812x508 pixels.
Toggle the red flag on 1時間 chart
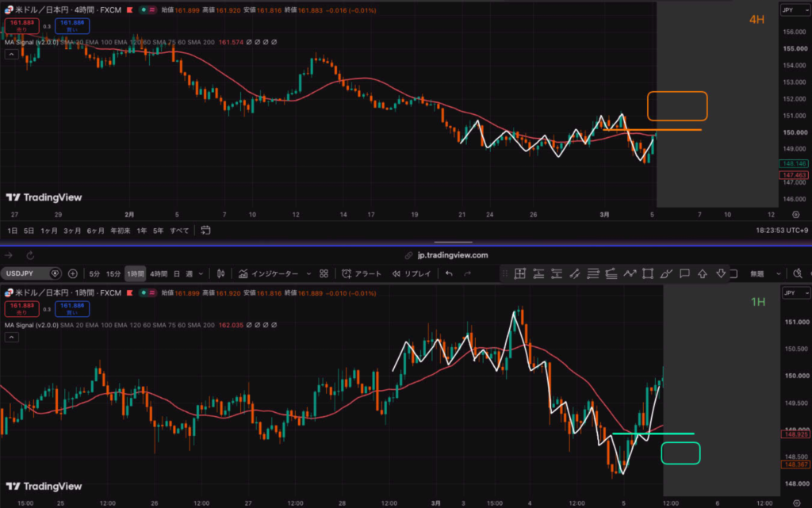(129, 292)
